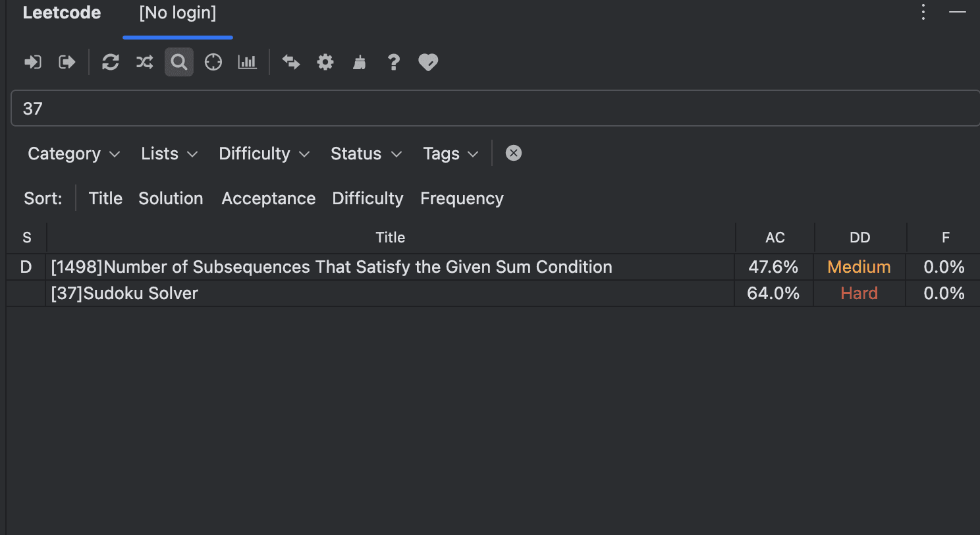
Task: Sort questions by Acceptance
Action: [268, 198]
